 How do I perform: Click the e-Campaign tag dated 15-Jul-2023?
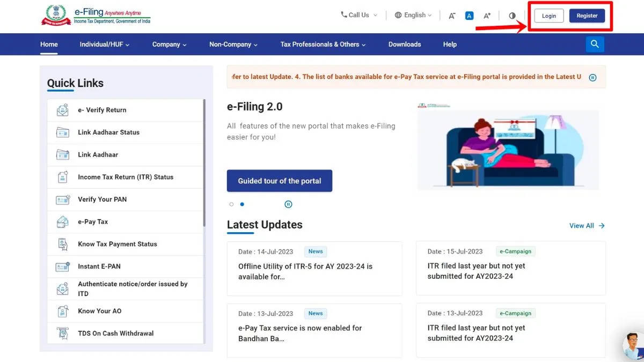pyautogui.click(x=516, y=252)
